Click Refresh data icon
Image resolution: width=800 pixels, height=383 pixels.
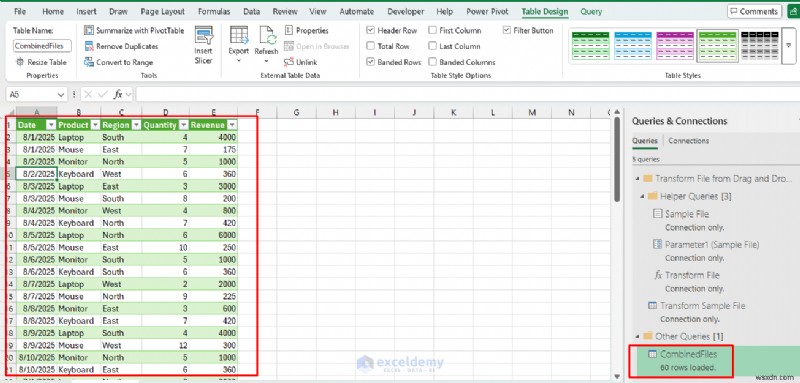click(x=267, y=36)
